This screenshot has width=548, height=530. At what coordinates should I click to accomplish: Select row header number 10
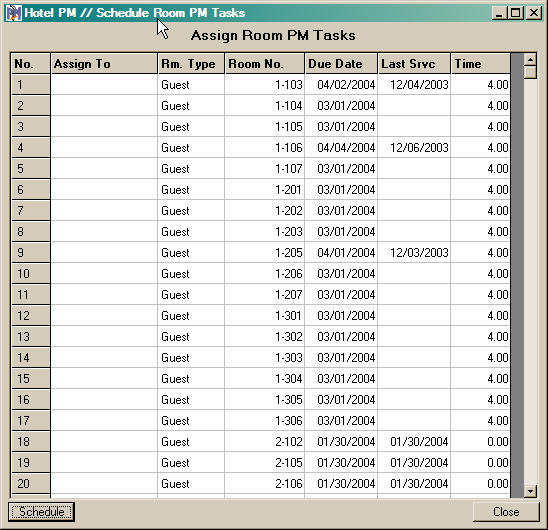(31, 273)
